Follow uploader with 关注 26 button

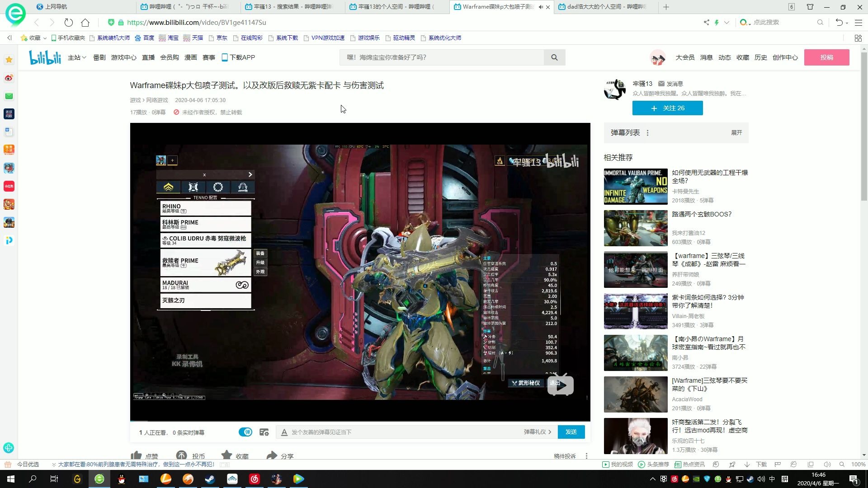tap(667, 108)
